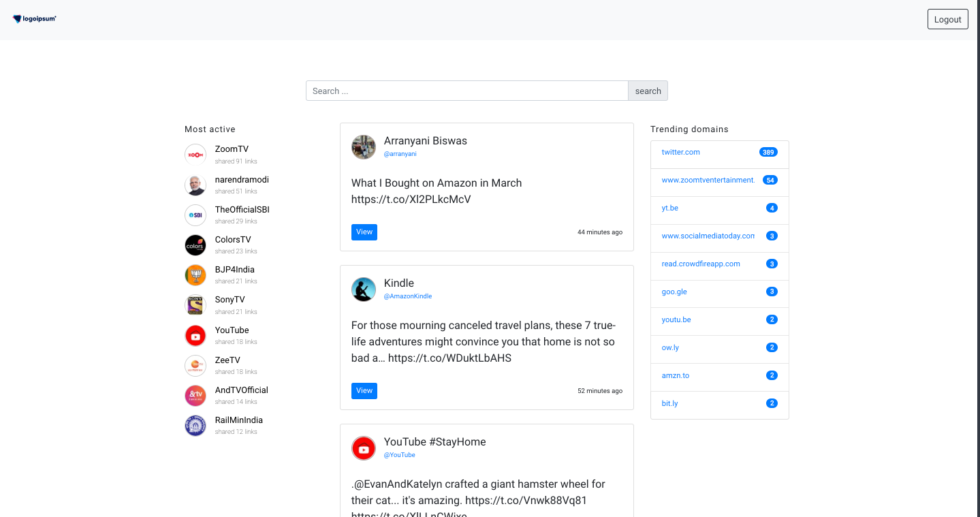Image resolution: width=980 pixels, height=517 pixels.
Task: Click 'shared 91 links' under ZoomTV
Action: [x=236, y=161]
